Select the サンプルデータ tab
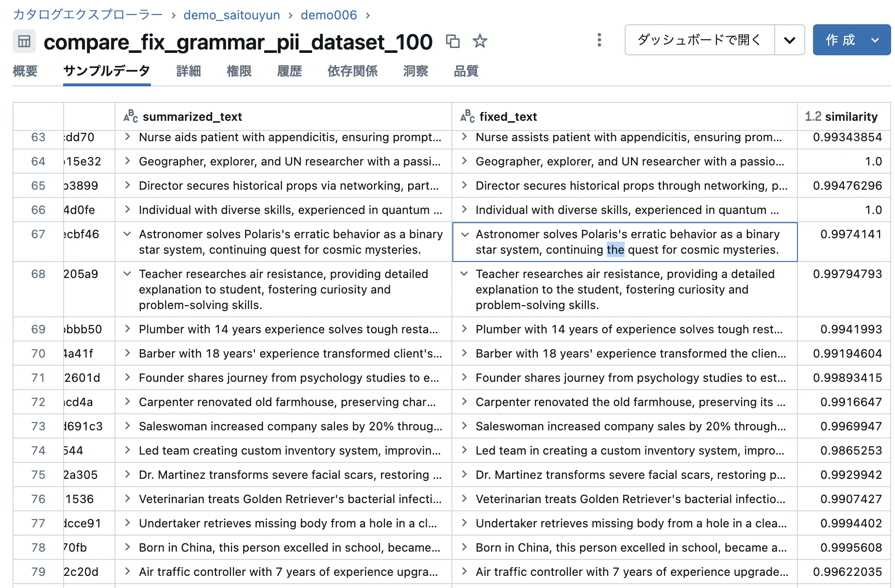895x588 pixels. point(107,71)
